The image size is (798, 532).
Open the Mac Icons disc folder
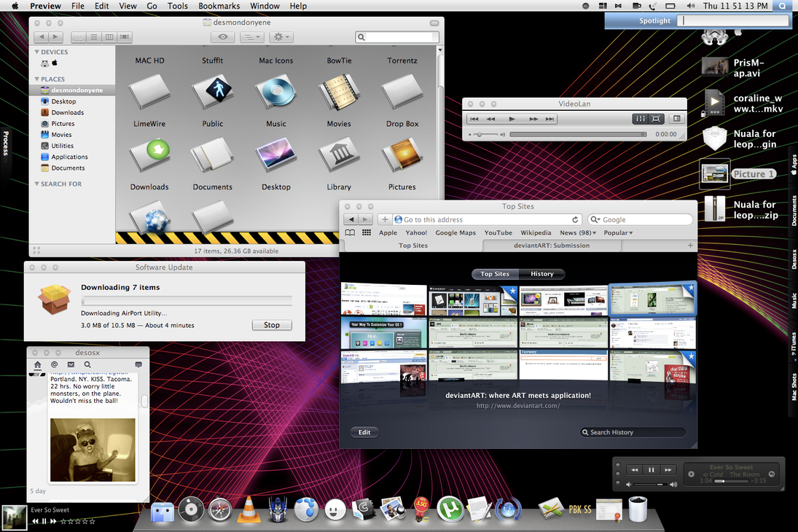click(276, 91)
